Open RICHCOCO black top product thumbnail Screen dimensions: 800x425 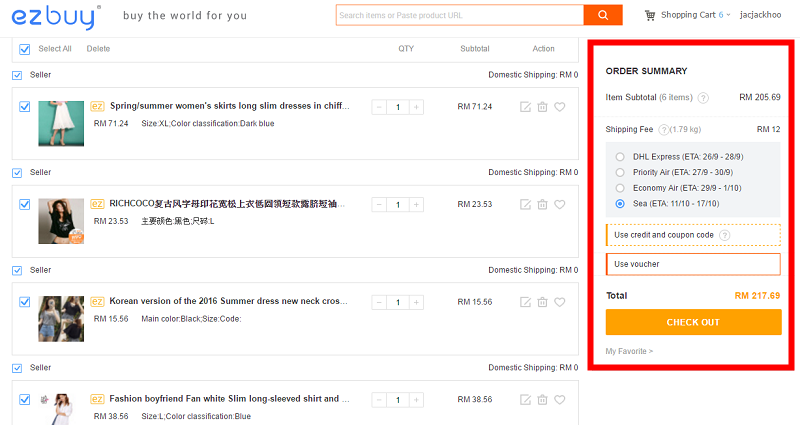pos(61,221)
